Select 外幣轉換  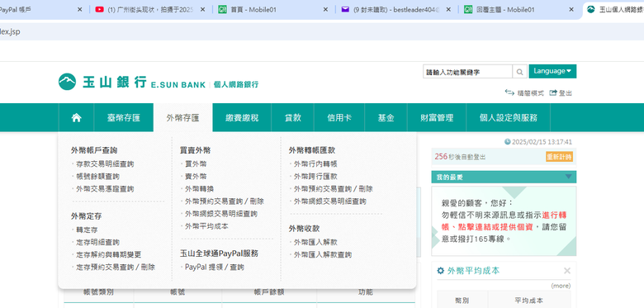click(199, 189)
